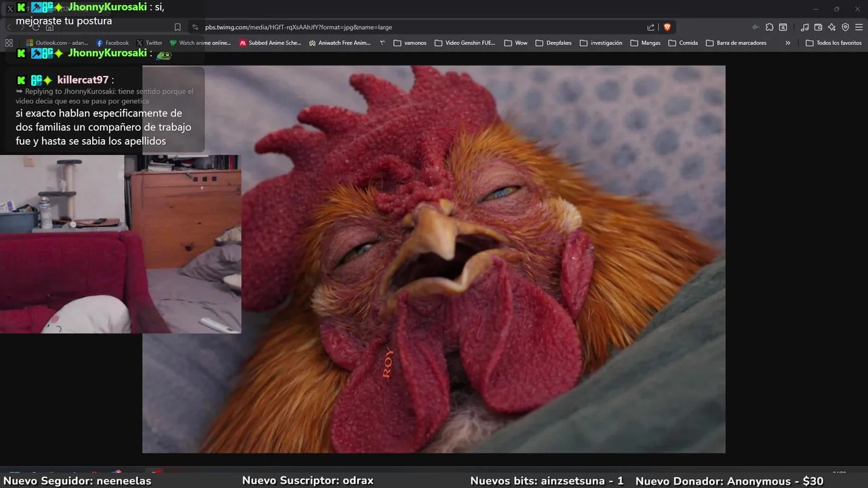
Task: Click the Brave Shields lion icon
Action: [x=667, y=27]
